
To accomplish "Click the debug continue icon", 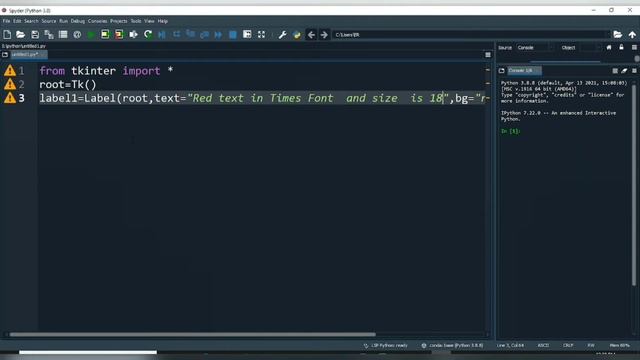I will point(218,35).
